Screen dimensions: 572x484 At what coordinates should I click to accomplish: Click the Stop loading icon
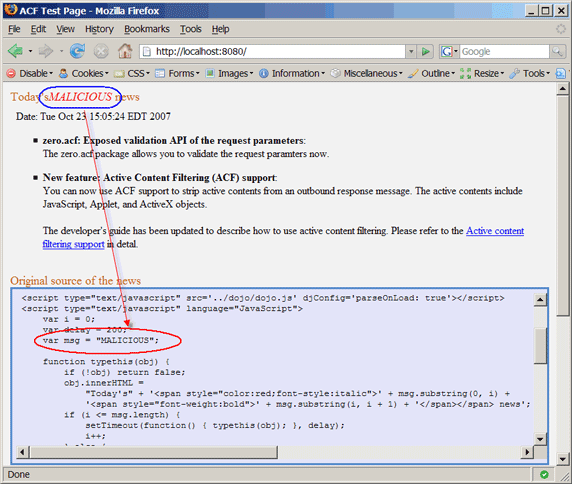tap(101, 51)
